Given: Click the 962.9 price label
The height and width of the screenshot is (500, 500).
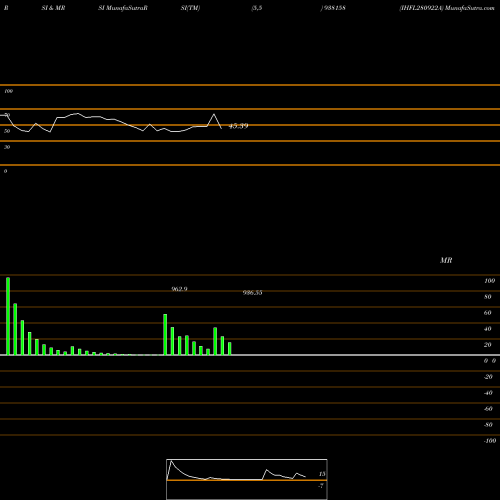Looking at the screenshot, I should [x=179, y=289].
